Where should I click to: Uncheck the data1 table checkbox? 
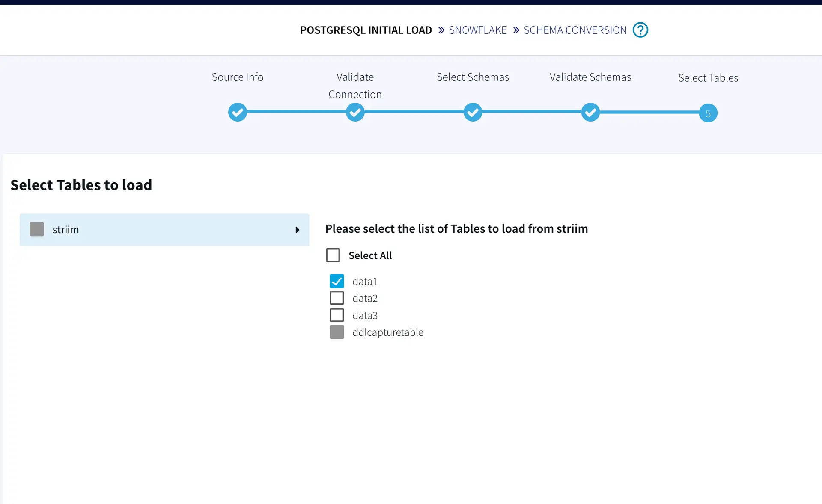(337, 281)
